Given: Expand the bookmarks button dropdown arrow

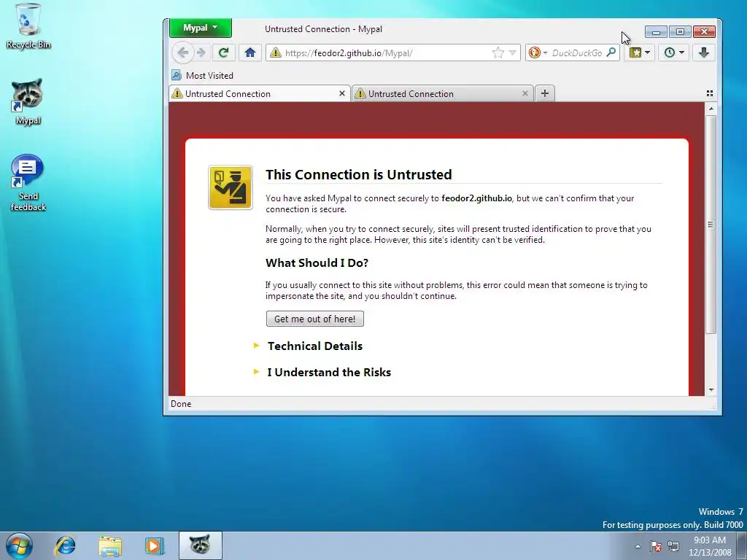Looking at the screenshot, I should (648, 52).
